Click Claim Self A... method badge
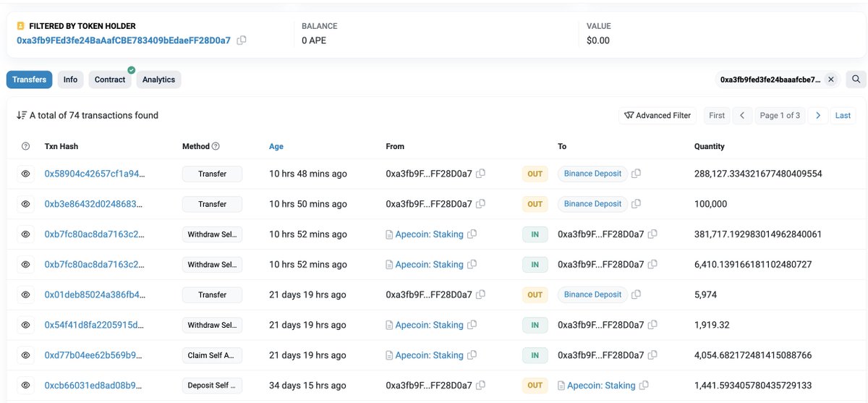Image resolution: width=868 pixels, height=403 pixels. tap(212, 355)
